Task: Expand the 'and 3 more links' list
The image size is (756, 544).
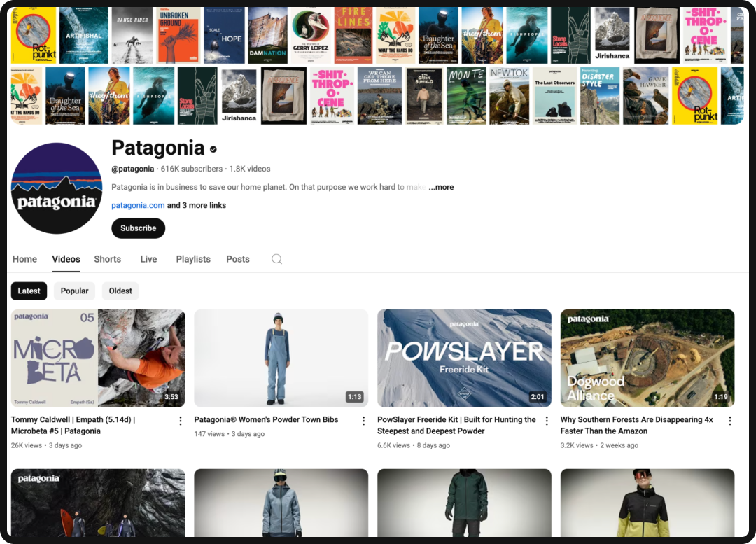Action: click(x=197, y=205)
